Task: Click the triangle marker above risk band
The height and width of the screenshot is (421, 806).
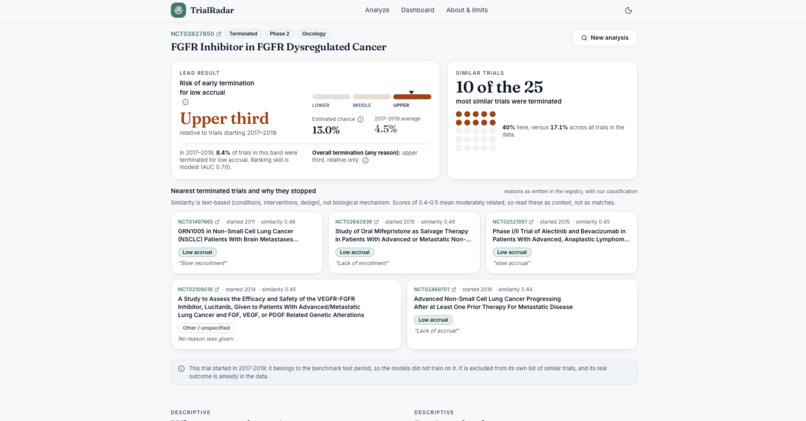Action: (x=411, y=93)
